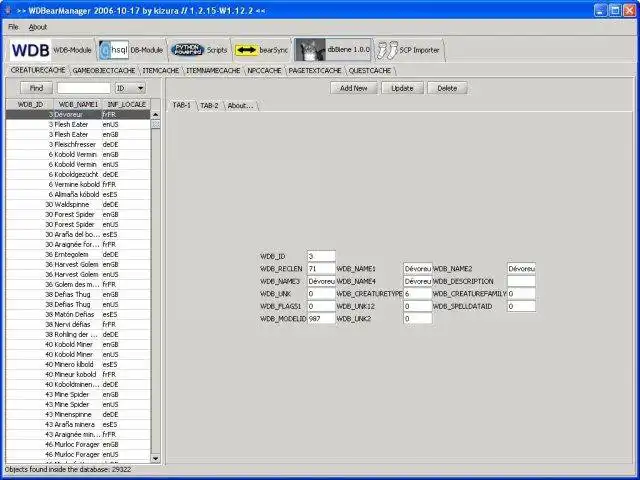Click the list scrollbar up arrow
The image size is (640, 480).
pyautogui.click(x=156, y=115)
